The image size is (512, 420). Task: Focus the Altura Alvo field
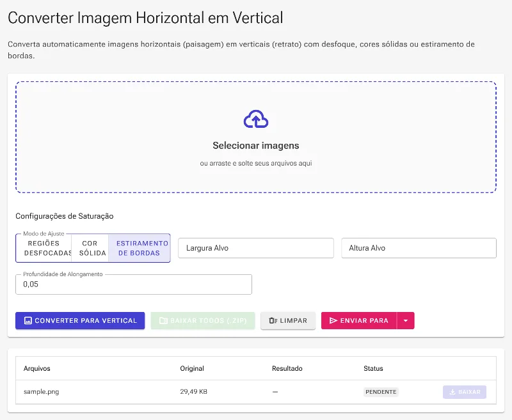(419, 248)
